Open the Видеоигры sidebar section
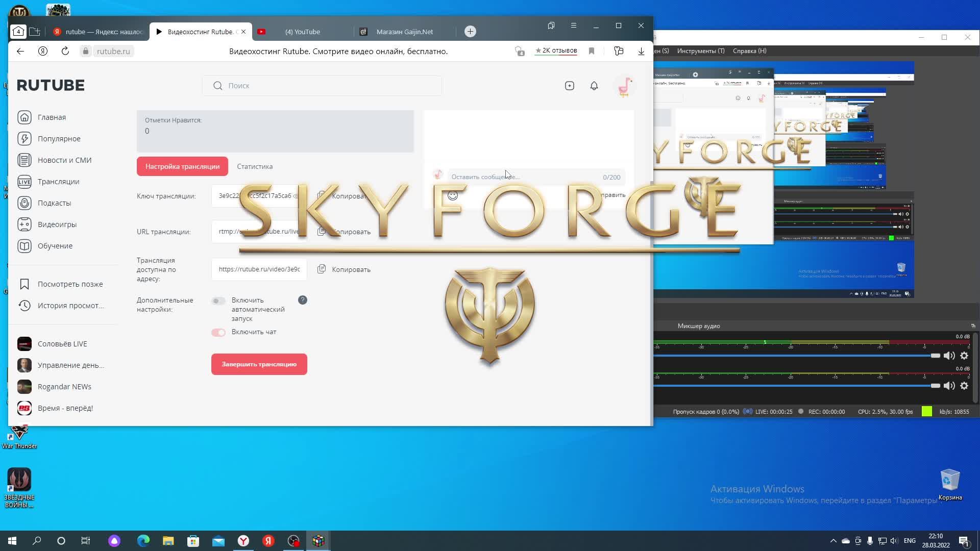 pos(57,224)
